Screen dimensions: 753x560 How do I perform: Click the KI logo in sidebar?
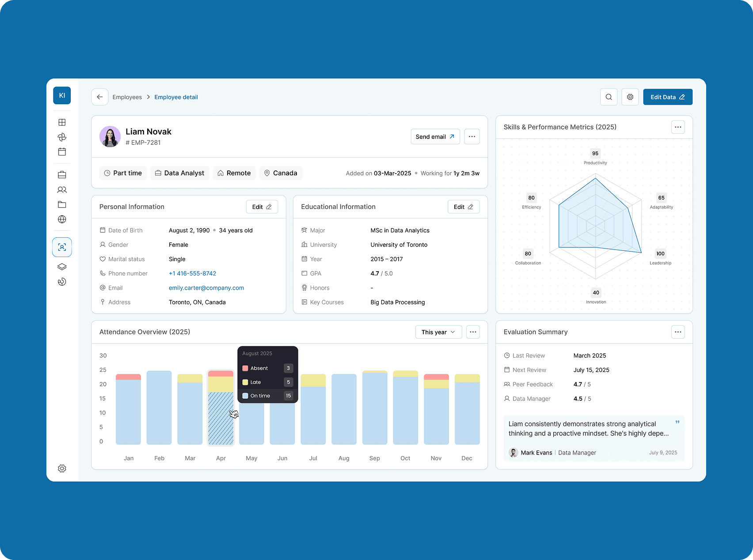pyautogui.click(x=62, y=95)
